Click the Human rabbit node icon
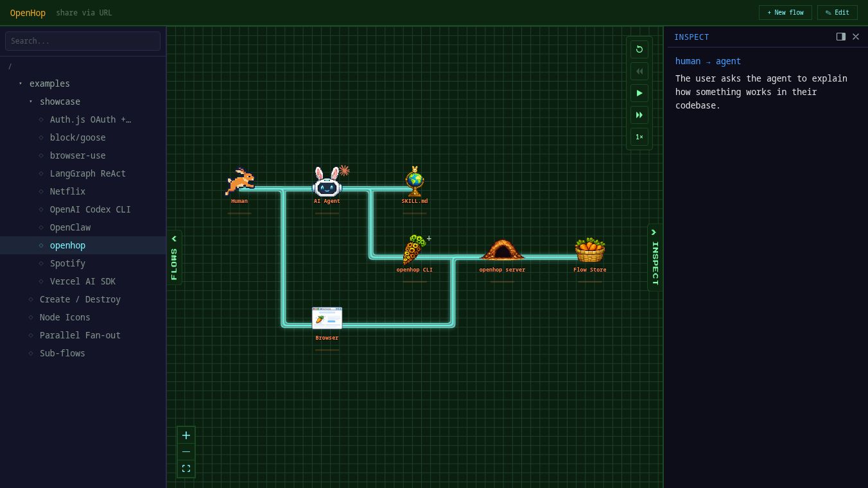 [239, 182]
